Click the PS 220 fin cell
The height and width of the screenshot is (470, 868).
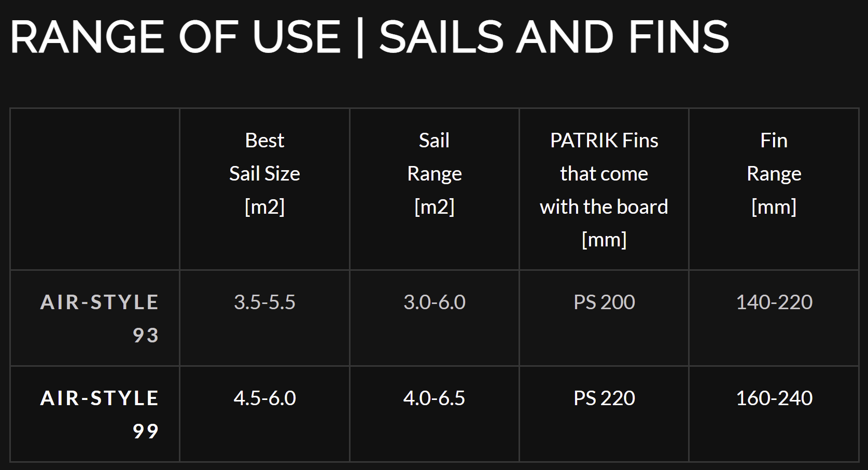pyautogui.click(x=604, y=398)
